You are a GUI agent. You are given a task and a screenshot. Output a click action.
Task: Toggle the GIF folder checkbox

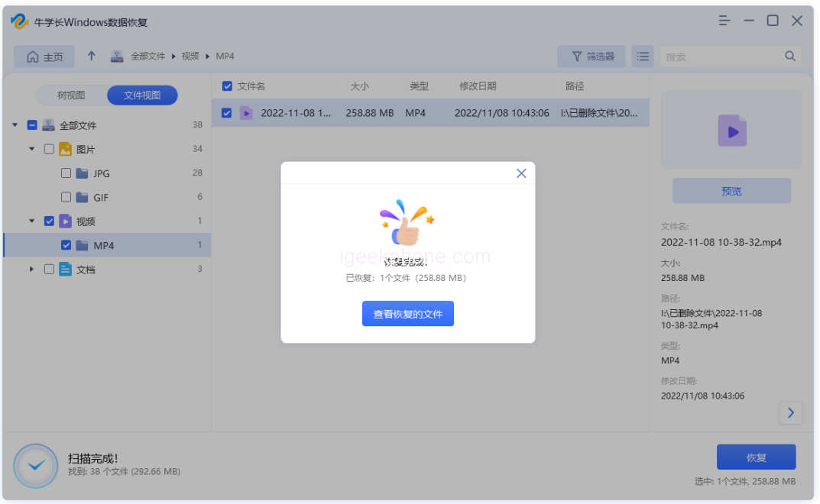tap(66, 197)
